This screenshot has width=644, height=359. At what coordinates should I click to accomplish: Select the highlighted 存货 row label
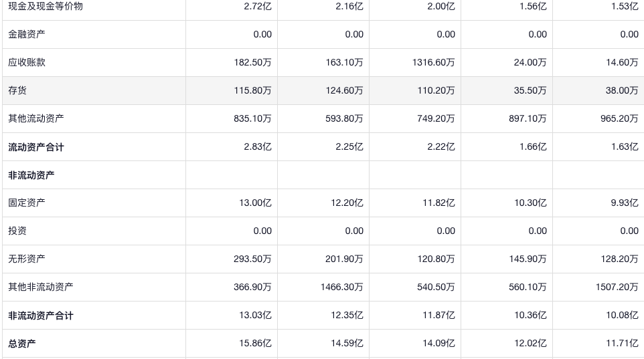[17, 91]
